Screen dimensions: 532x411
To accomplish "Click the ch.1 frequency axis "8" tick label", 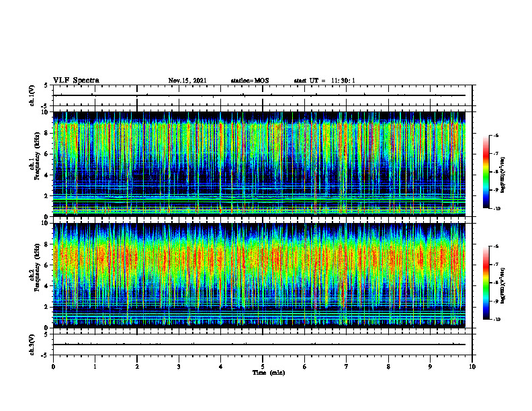I will tap(47, 133).
